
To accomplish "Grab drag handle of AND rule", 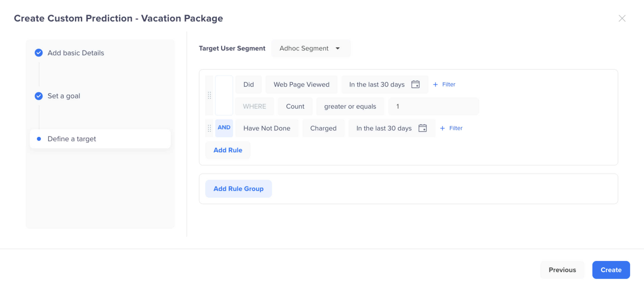I will (x=209, y=128).
